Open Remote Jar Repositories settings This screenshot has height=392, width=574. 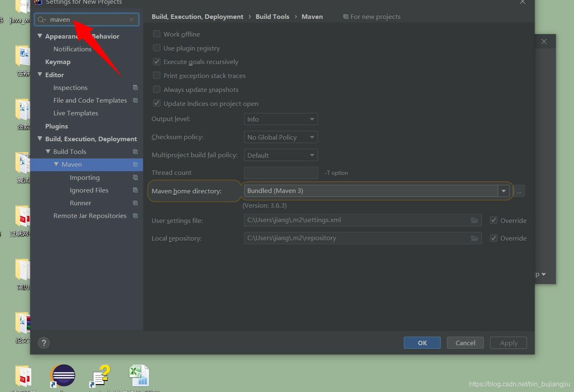point(90,215)
